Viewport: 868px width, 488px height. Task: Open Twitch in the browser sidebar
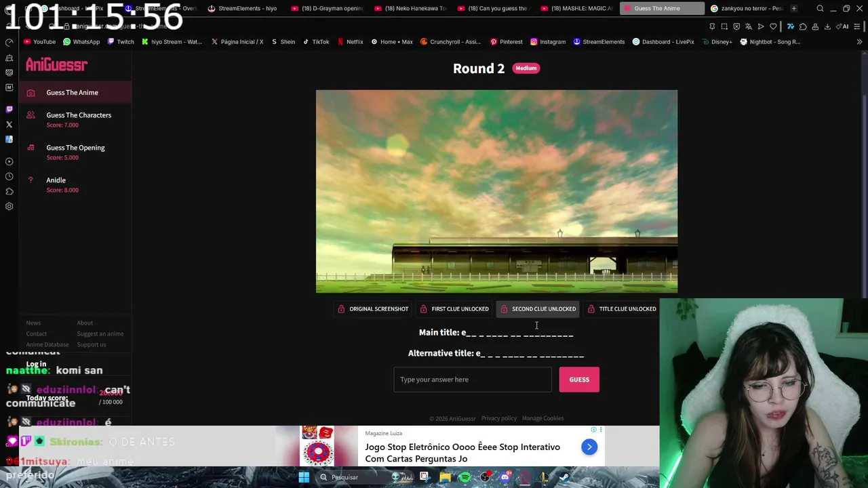click(9, 109)
